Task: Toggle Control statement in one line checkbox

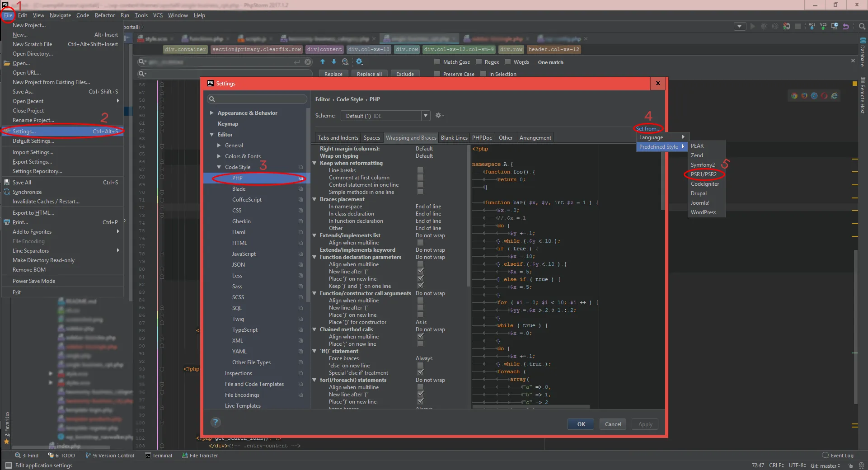Action: [421, 185]
